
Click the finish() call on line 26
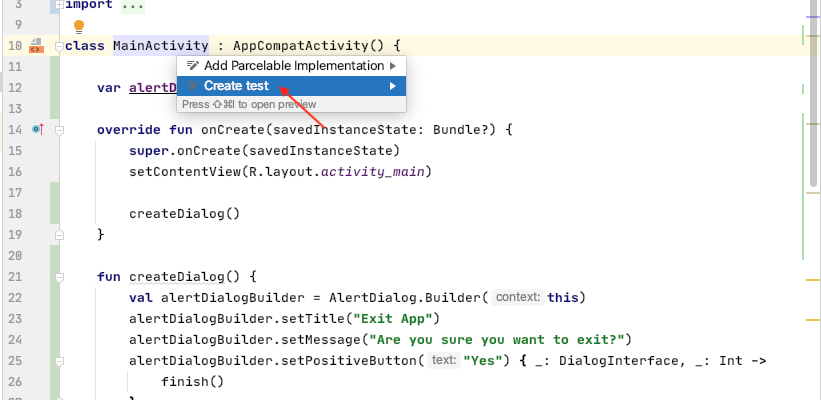click(192, 382)
